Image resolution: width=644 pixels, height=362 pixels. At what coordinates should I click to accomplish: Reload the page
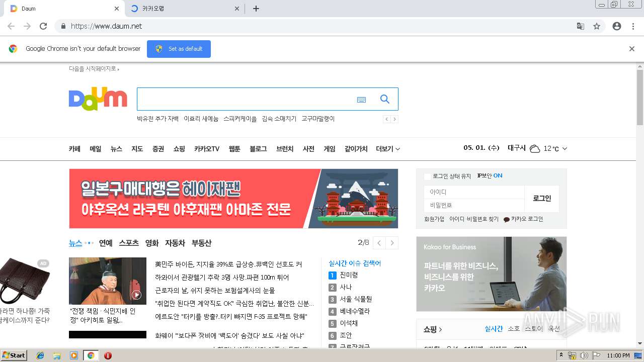(43, 26)
